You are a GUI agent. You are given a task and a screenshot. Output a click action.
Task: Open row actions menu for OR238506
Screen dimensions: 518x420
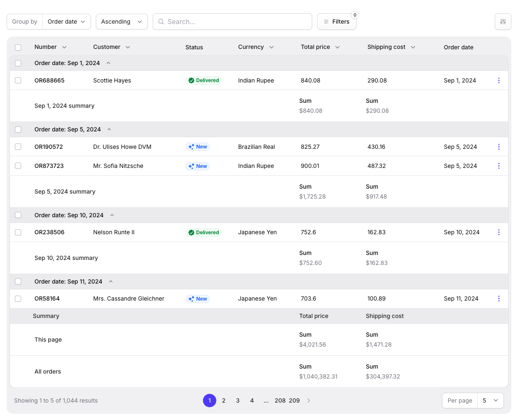pos(498,232)
